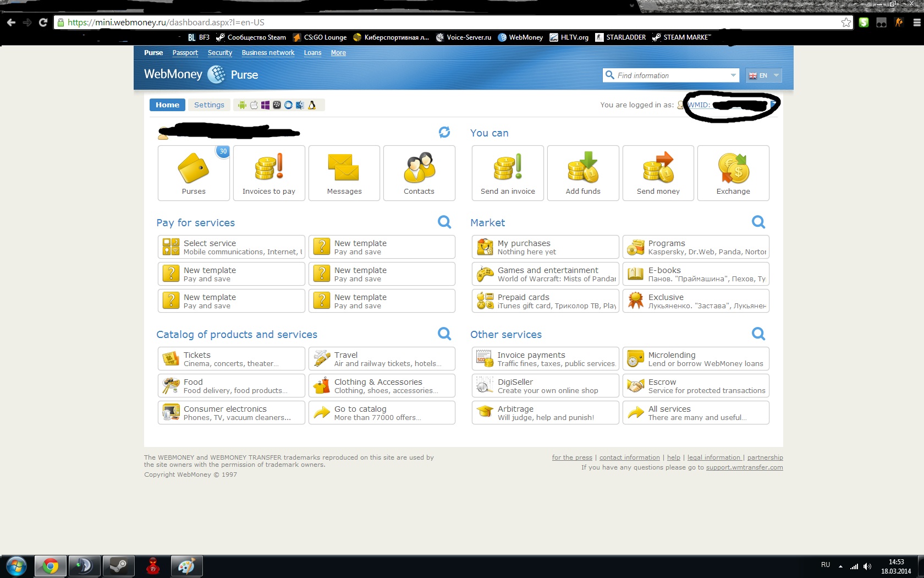Open Food catalog item

(231, 385)
